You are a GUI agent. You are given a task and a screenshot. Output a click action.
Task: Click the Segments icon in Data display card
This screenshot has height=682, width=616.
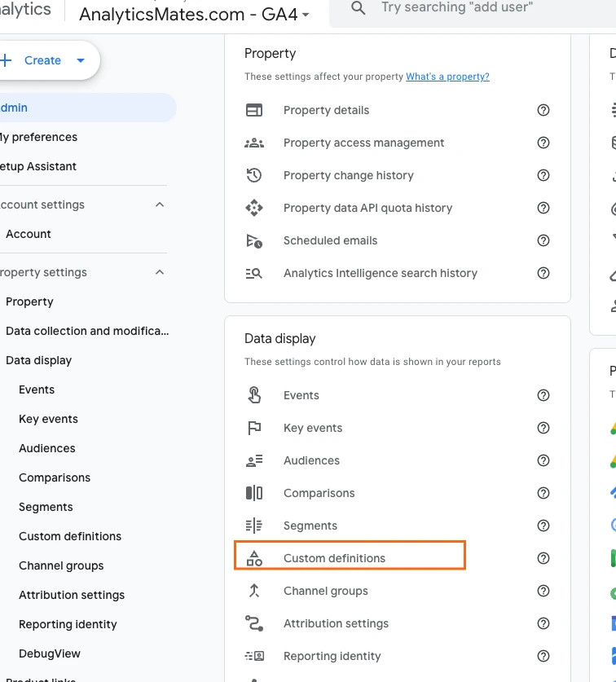pyautogui.click(x=254, y=526)
